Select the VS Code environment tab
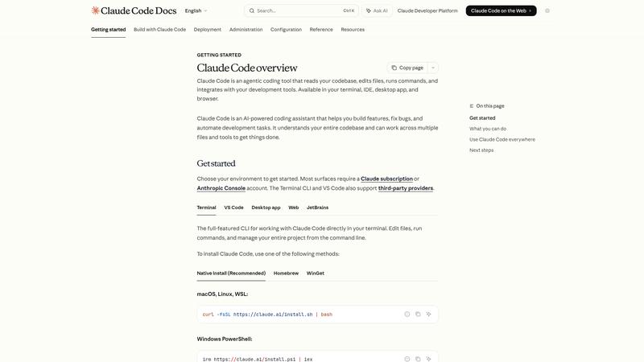This screenshot has height=362, width=644. [x=233, y=208]
